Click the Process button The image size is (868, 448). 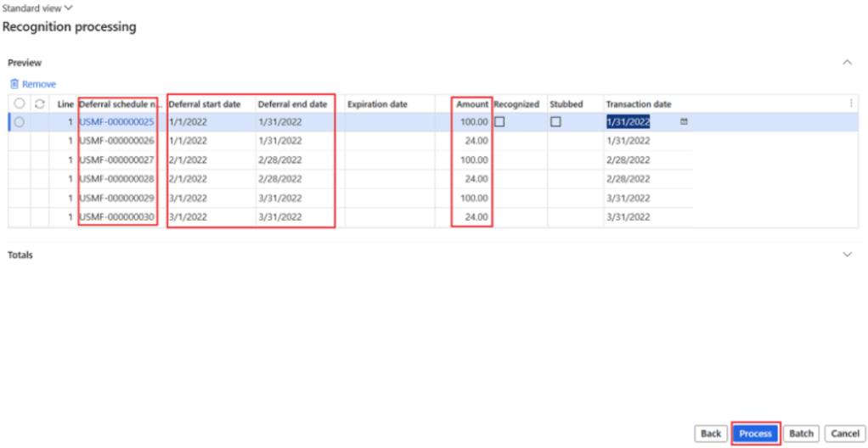click(x=755, y=434)
